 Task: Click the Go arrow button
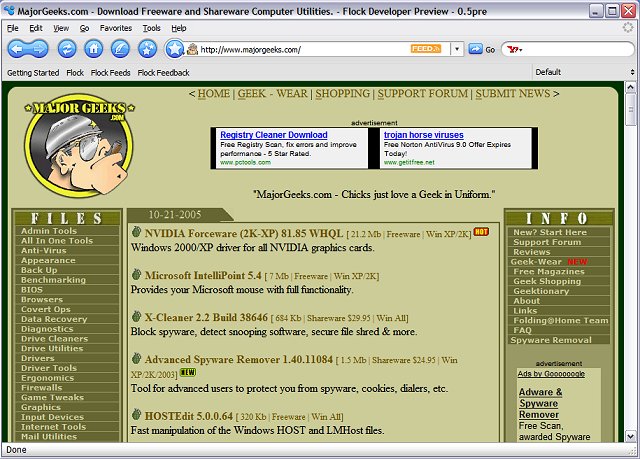coord(476,48)
